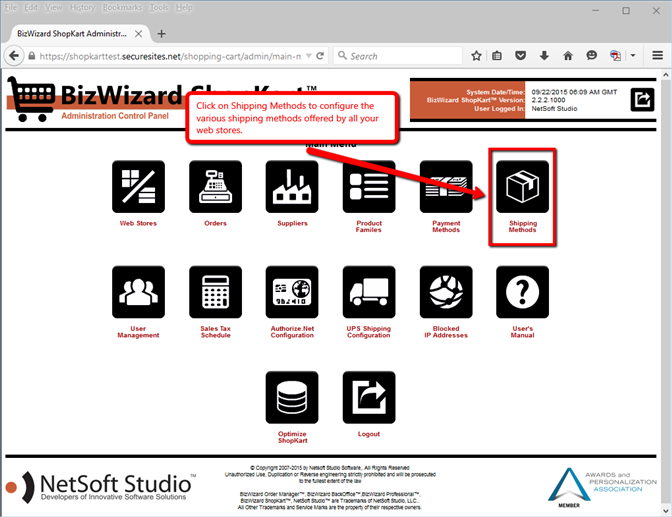Open the Bookmarks menu
Image resolution: width=672 pixels, height=517 pixels.
(122, 8)
